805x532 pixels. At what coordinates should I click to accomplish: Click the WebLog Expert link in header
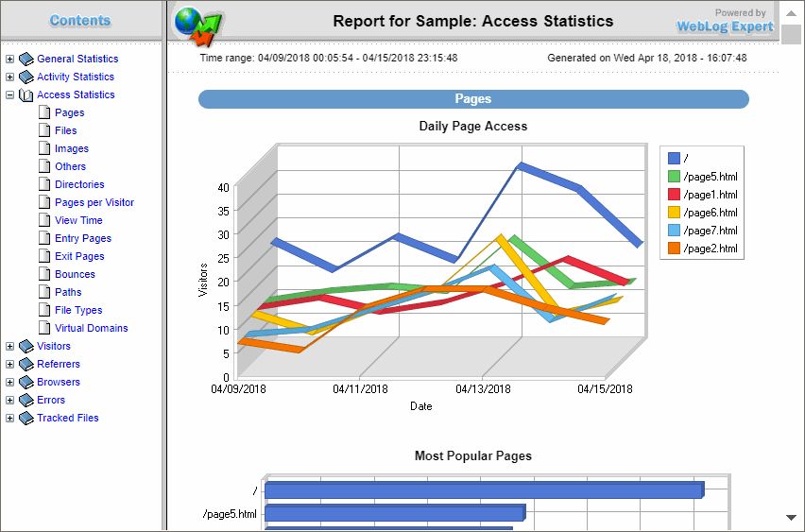click(725, 26)
